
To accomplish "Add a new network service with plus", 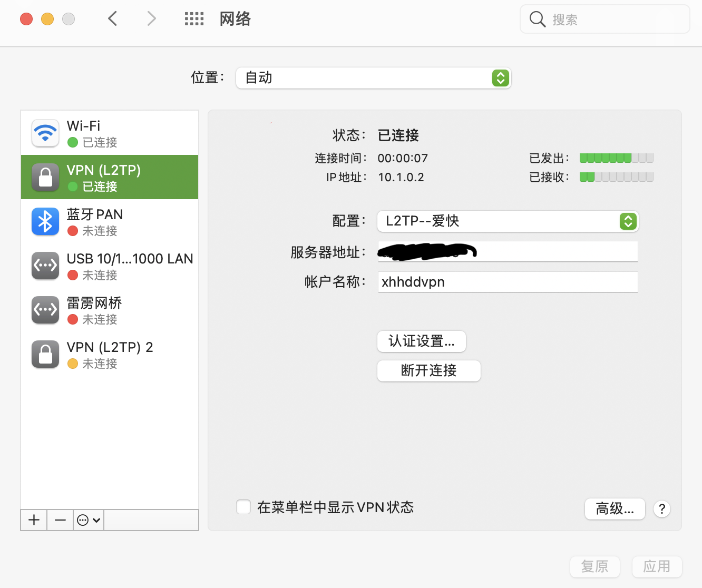I will 34,520.
